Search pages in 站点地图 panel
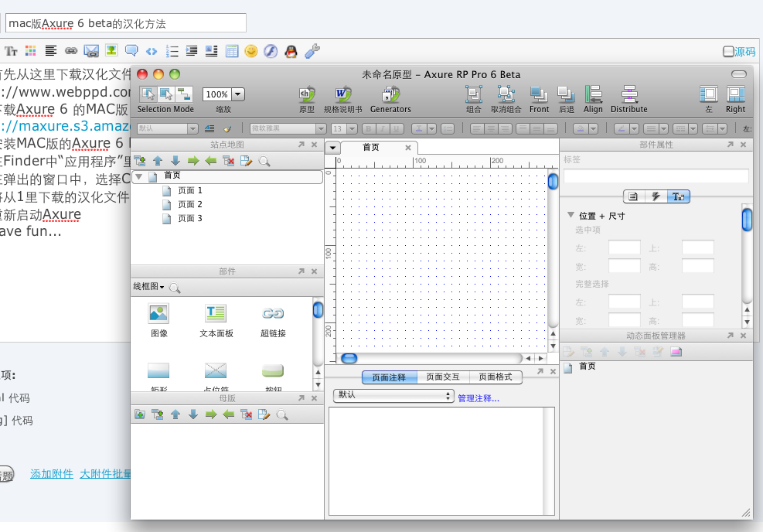 264,161
